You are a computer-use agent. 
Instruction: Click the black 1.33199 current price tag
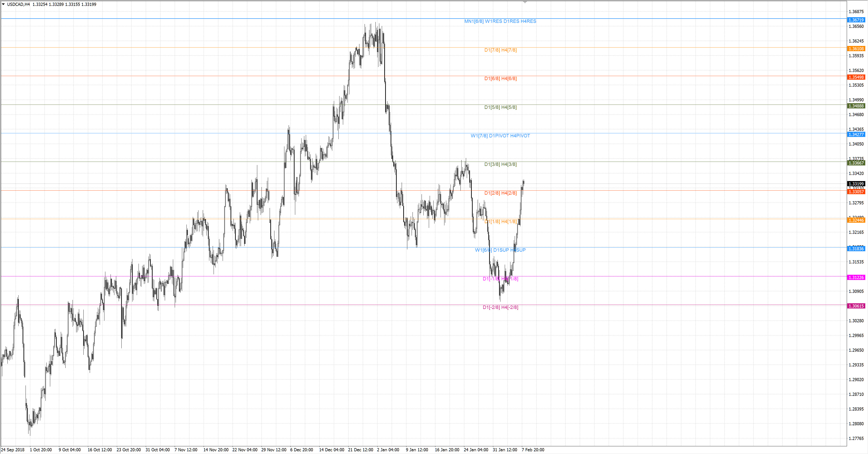pyautogui.click(x=856, y=184)
